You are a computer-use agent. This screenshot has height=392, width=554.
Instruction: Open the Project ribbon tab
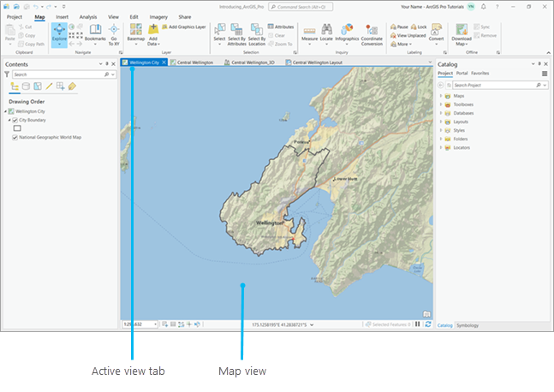[x=15, y=17]
